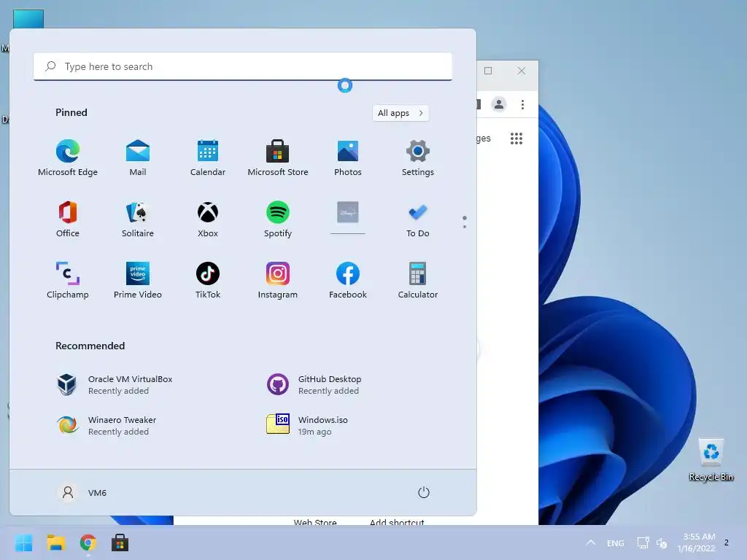Go to next pinned apps page dots
This screenshot has height=560, width=747.
click(x=465, y=222)
